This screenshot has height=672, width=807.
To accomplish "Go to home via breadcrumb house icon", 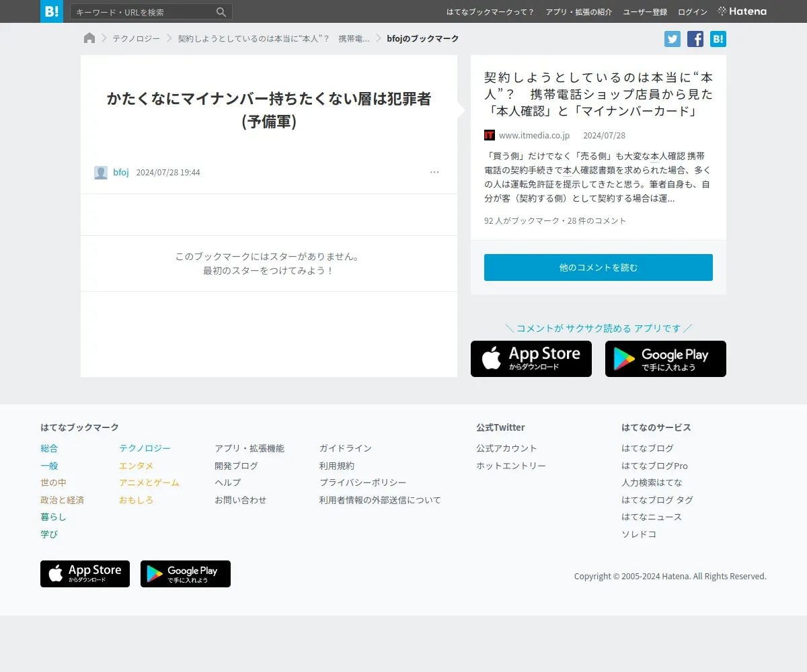I will coord(89,38).
